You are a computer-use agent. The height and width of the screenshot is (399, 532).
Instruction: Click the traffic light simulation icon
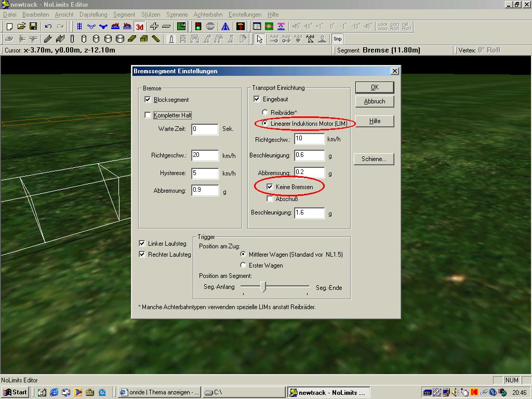point(198,26)
